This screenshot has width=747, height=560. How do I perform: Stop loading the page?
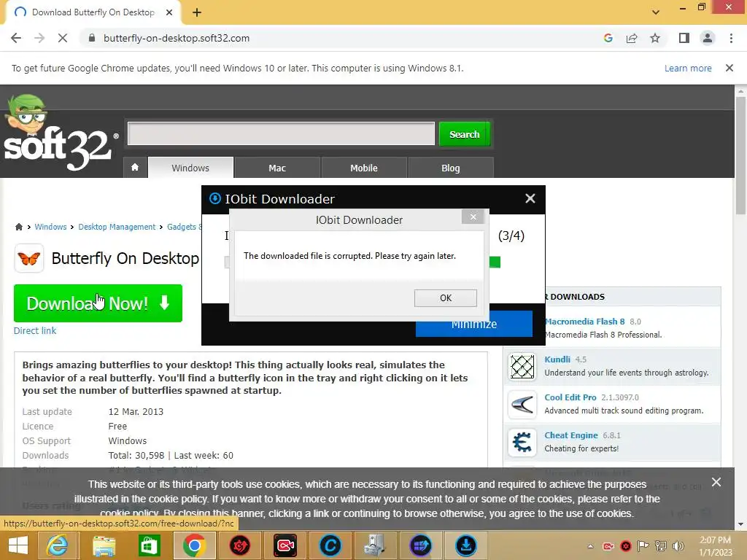click(63, 38)
